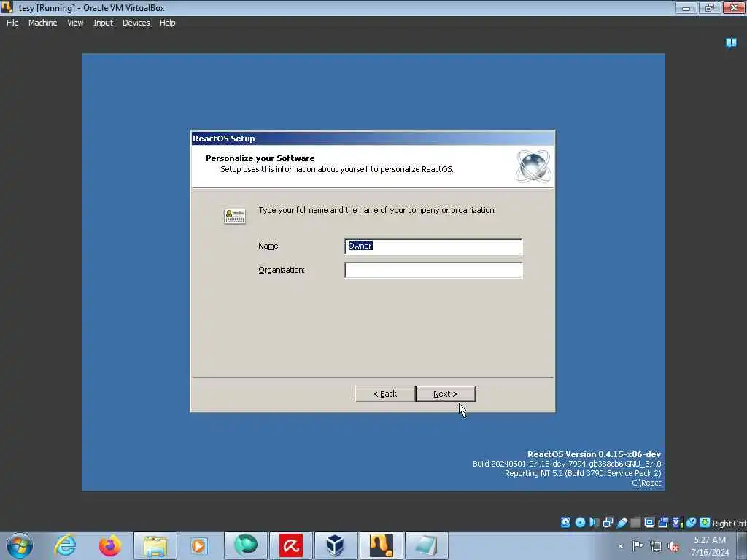Screen dimensions: 747x560
Task: Click the network tray icon
Action: [x=656, y=546]
